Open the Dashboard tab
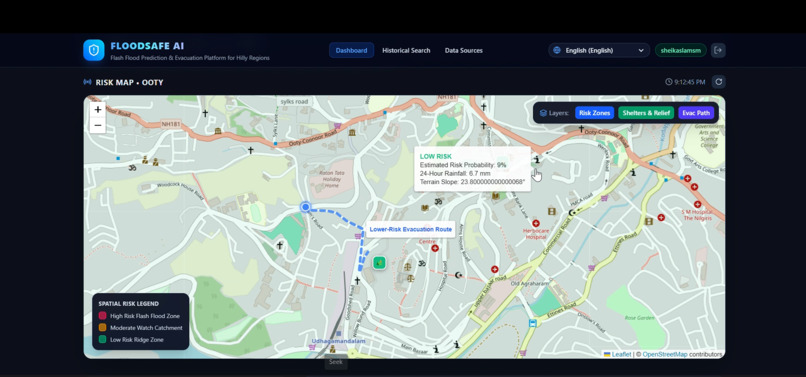Screen dimensions: 806x377 pos(352,50)
